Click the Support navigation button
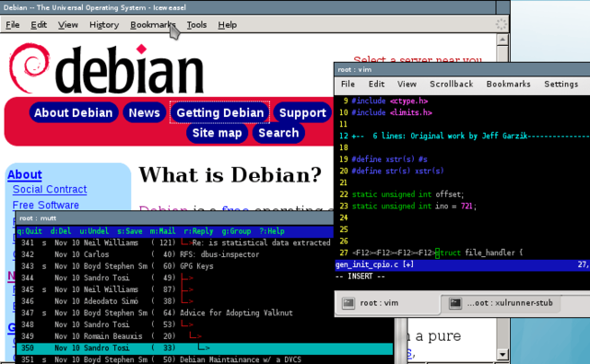 (302, 112)
